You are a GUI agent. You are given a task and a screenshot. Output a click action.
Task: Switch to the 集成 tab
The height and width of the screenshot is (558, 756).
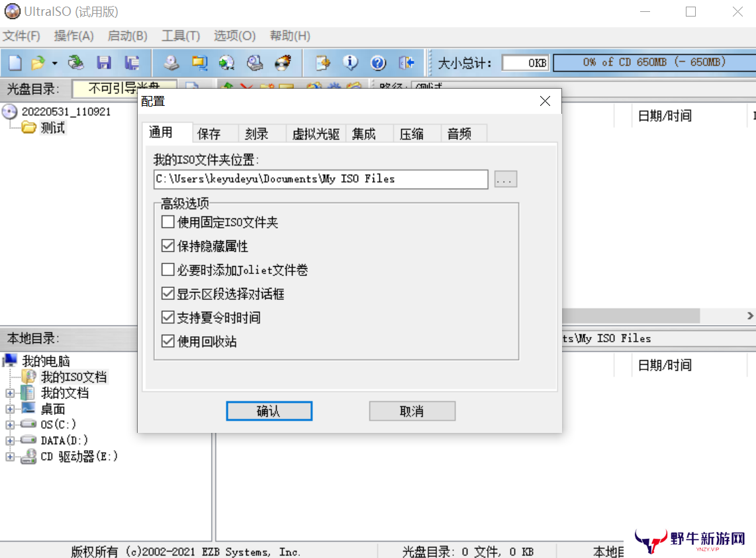click(369, 134)
